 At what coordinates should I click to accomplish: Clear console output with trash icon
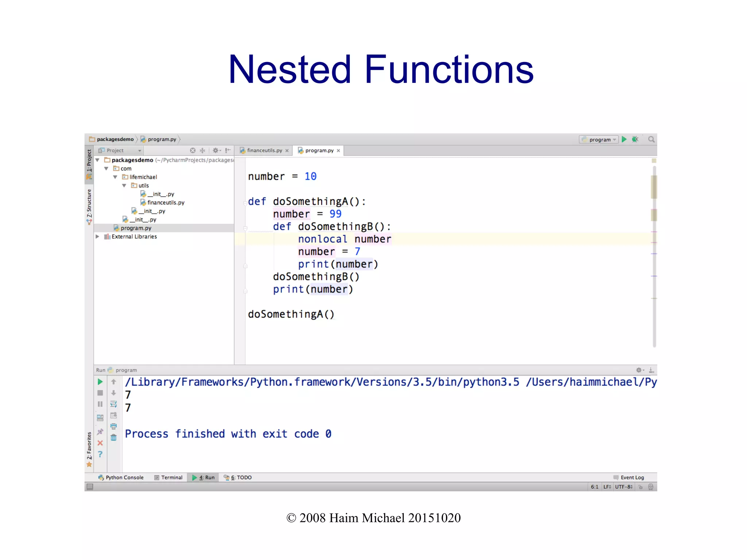click(113, 437)
